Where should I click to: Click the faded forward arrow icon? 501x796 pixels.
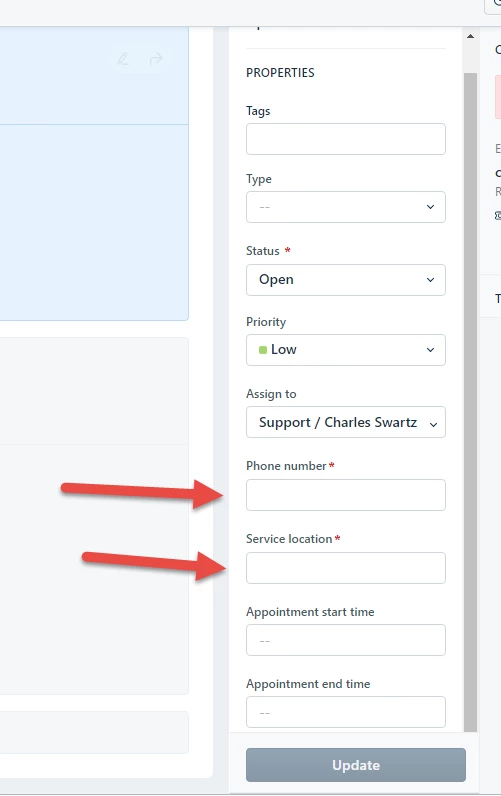point(156,59)
